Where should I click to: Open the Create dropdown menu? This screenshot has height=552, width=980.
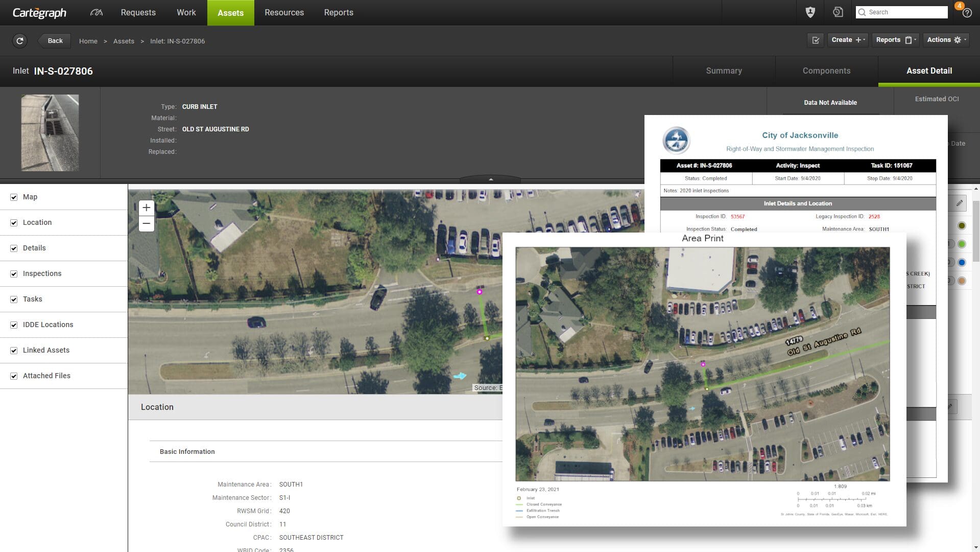click(x=847, y=40)
